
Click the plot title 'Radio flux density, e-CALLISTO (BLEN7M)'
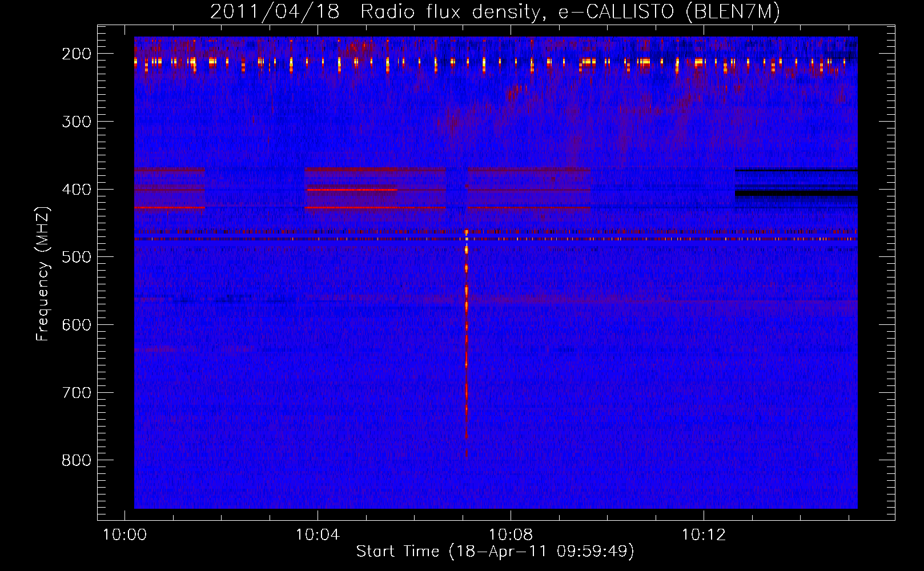[570, 12]
